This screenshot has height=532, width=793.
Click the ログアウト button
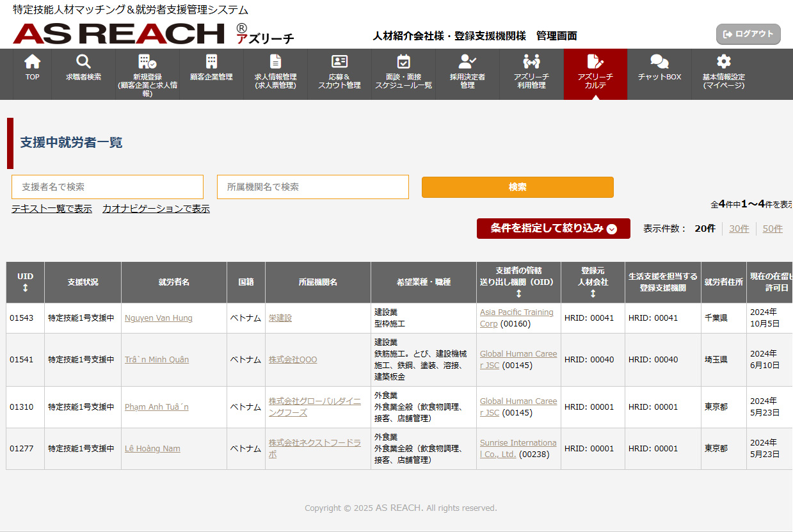tap(748, 34)
